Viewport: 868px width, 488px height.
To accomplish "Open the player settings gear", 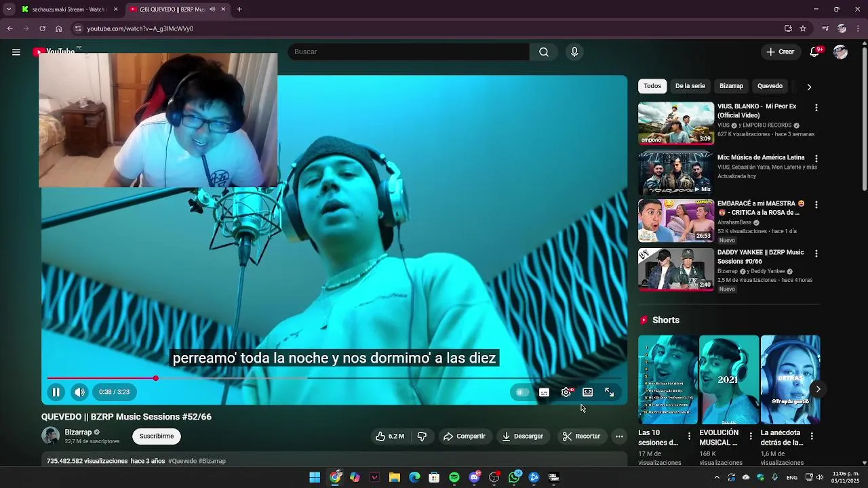I will coord(566,392).
